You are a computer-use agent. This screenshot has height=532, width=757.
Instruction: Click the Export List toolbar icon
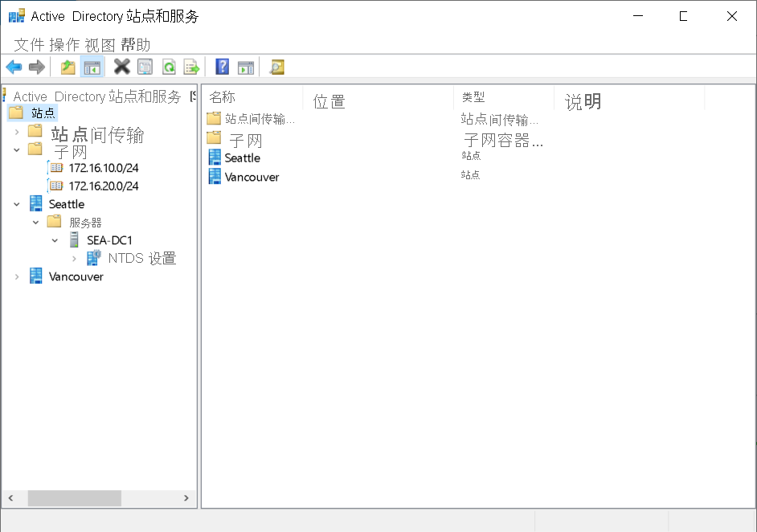click(191, 68)
